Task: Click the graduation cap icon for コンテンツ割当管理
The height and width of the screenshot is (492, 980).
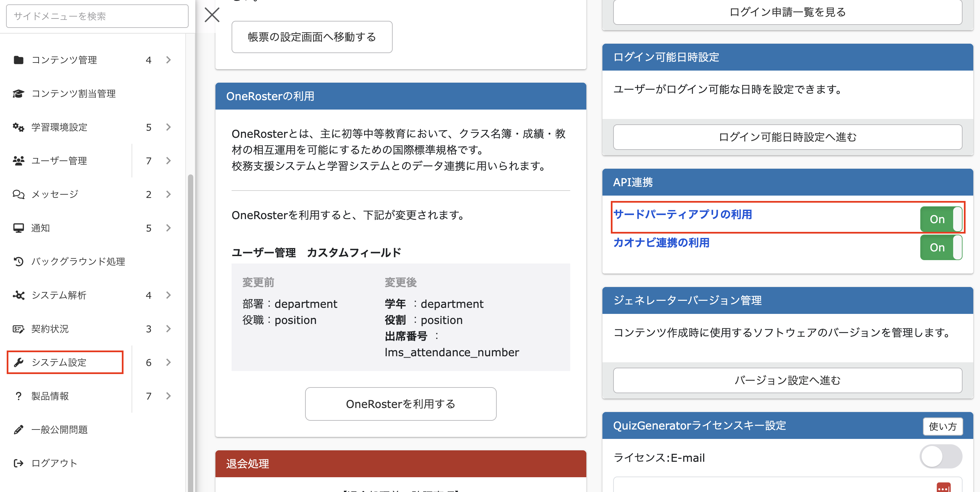Action: click(18, 93)
